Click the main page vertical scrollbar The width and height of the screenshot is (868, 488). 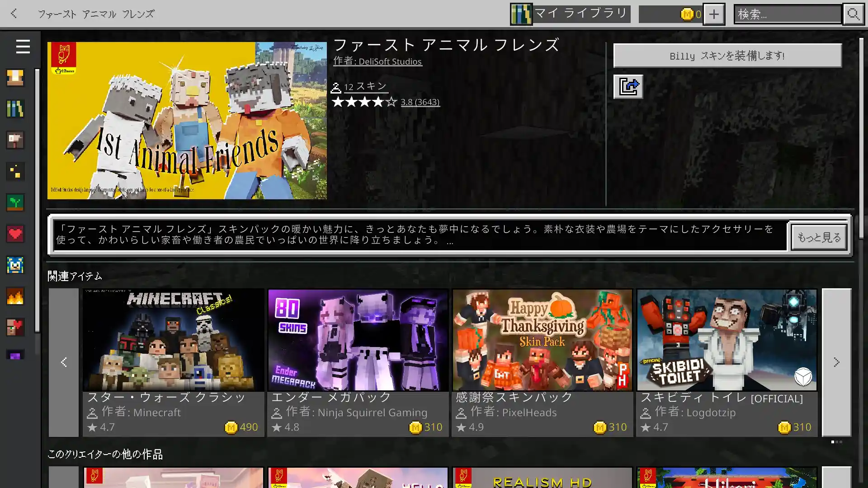tap(861, 138)
